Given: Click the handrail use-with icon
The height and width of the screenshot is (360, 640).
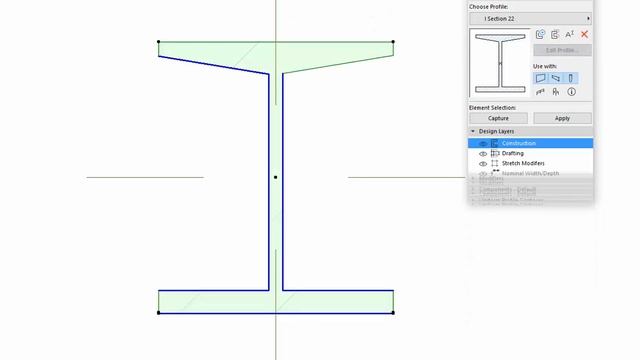Looking at the screenshot, I should (x=540, y=92).
